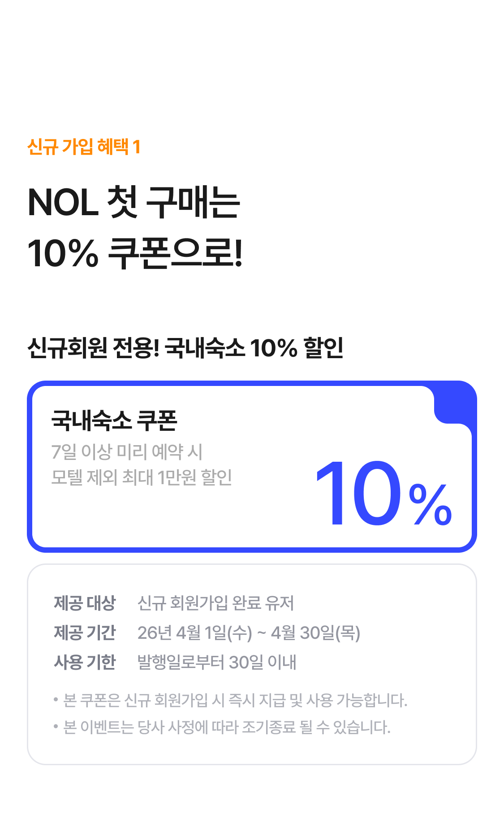Click the "26년 4월 1일(수) ~ 4월 30일(목)" date range
This screenshot has height=819, width=504.
point(249,633)
